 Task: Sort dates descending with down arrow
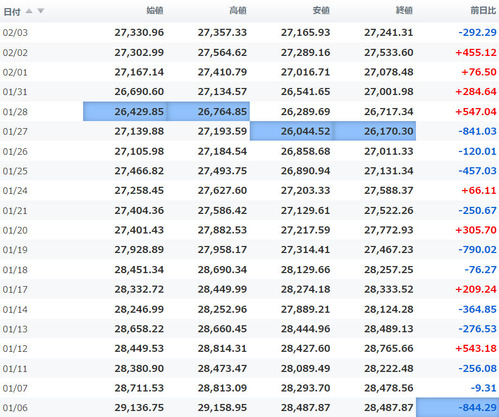pyautogui.click(x=41, y=11)
